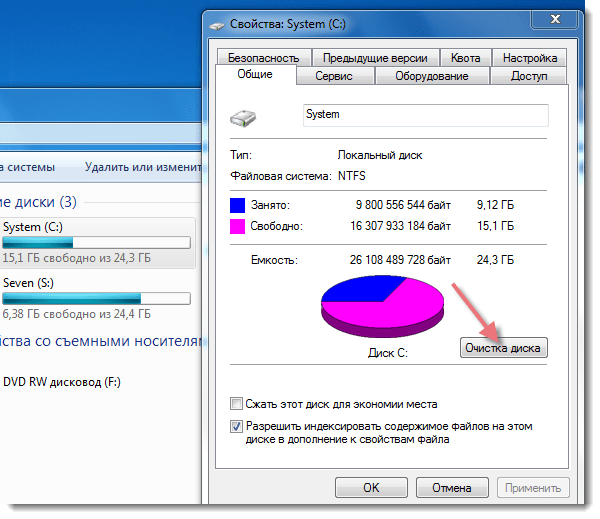Click the Применить button
600x519 pixels.
coord(533,488)
